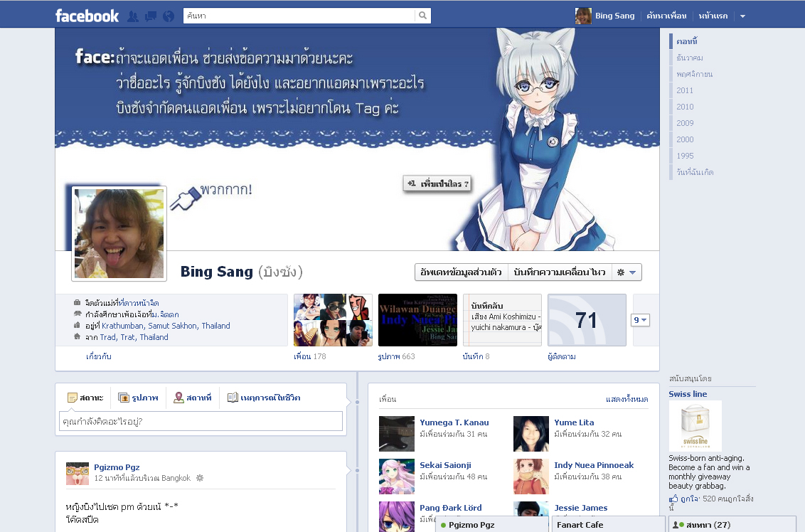
Task: Click the search magnifier icon
Action: [x=422, y=16]
